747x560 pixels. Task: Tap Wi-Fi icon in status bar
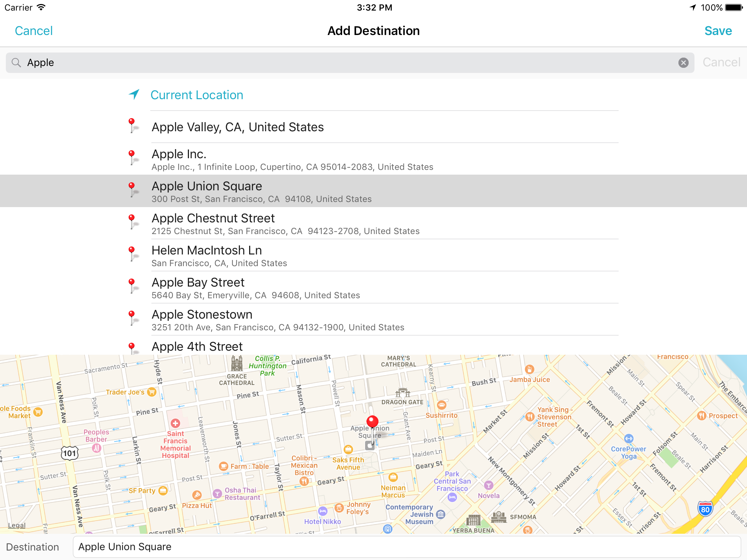coord(41,7)
